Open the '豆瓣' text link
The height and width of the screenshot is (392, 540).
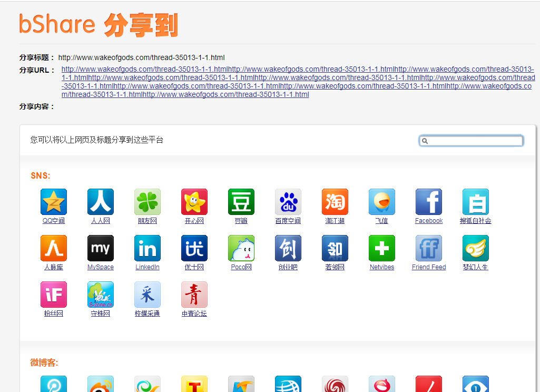[241, 221]
